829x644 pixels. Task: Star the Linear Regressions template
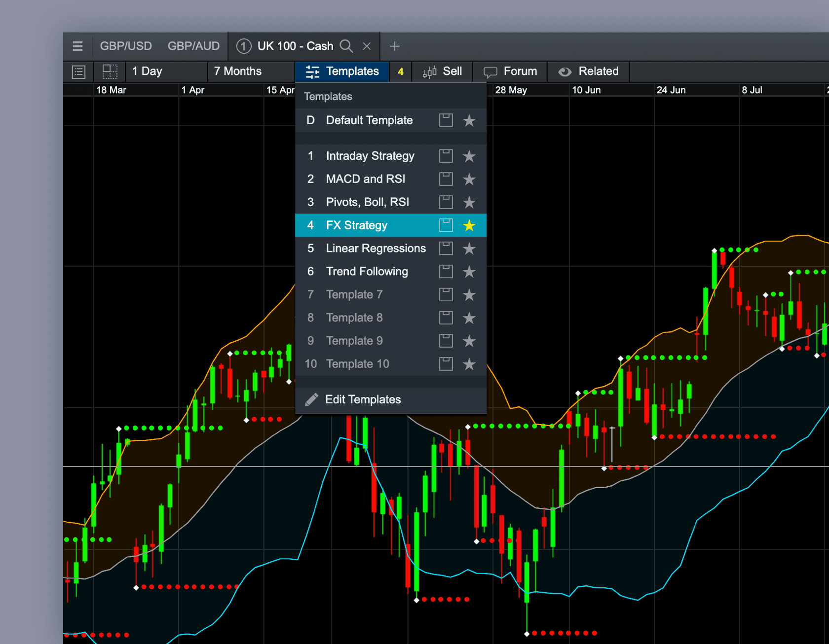[x=469, y=249]
